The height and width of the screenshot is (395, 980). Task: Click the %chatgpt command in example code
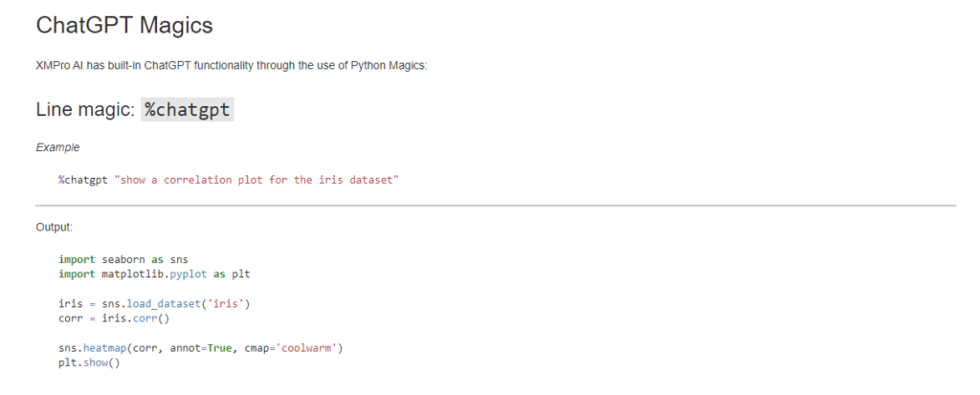pos(82,180)
